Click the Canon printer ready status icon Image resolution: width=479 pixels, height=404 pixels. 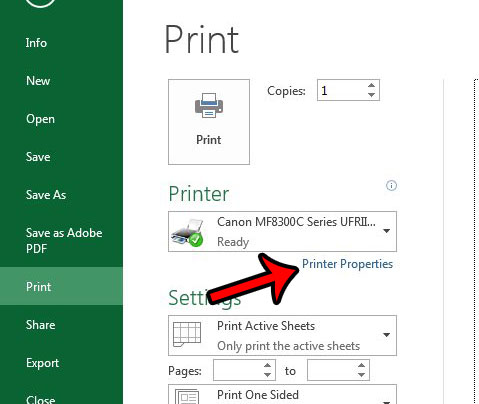[x=188, y=233]
